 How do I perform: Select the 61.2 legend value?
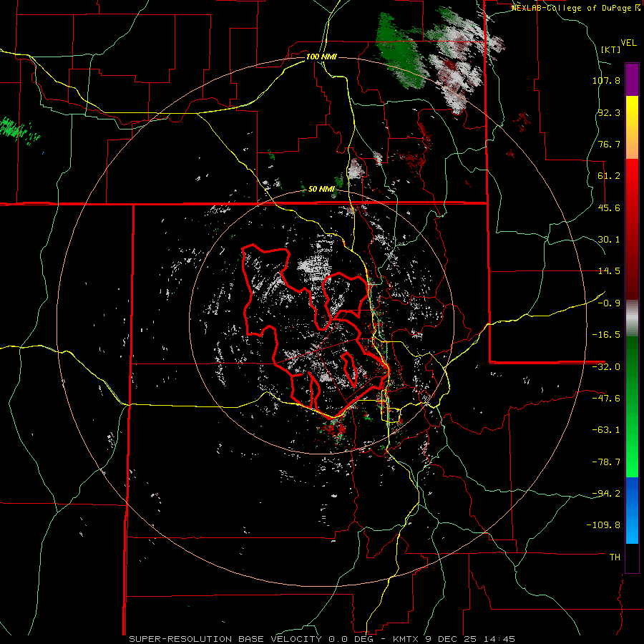pyautogui.click(x=609, y=176)
